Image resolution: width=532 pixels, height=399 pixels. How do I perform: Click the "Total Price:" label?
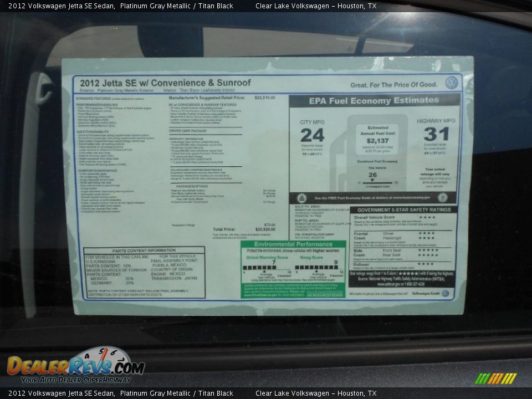coord(224,229)
